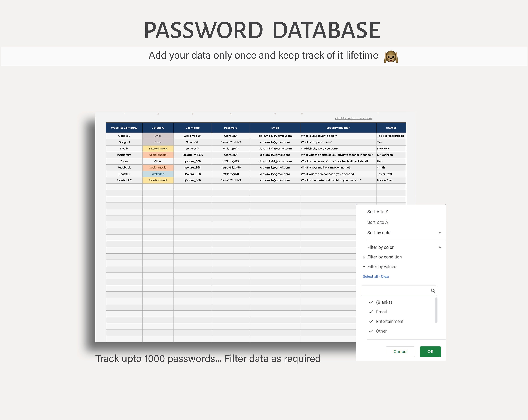Click the search magnifier icon in filter popup

click(x=433, y=291)
